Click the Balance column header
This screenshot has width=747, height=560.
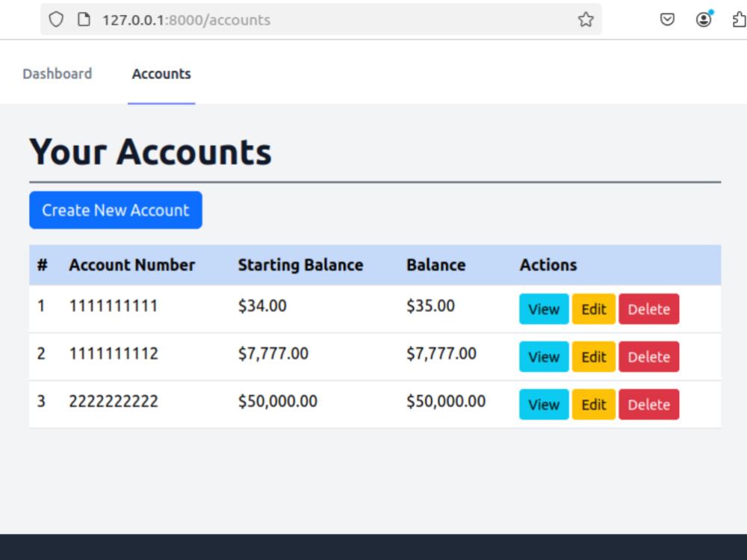click(436, 265)
